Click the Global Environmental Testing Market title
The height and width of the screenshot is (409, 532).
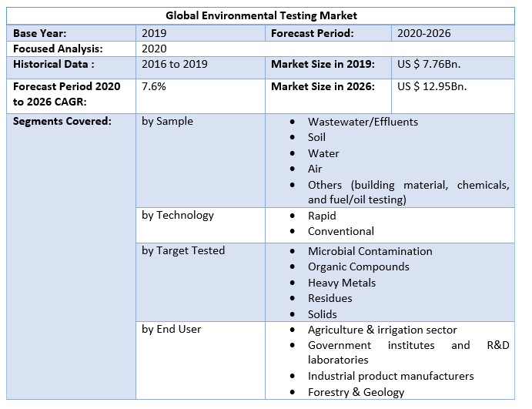coord(261,15)
